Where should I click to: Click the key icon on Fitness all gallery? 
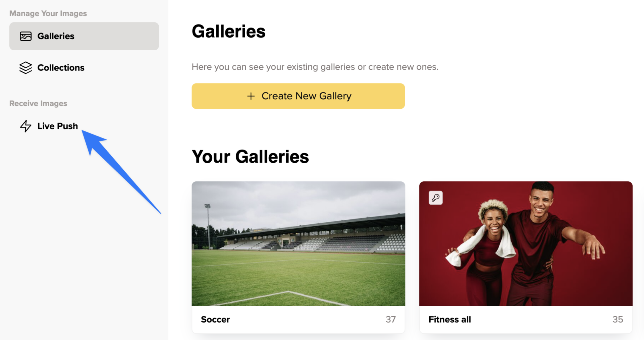435,198
